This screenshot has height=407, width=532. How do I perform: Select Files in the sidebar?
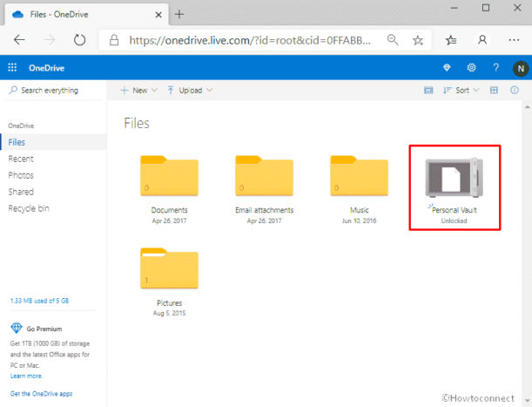(x=54, y=142)
